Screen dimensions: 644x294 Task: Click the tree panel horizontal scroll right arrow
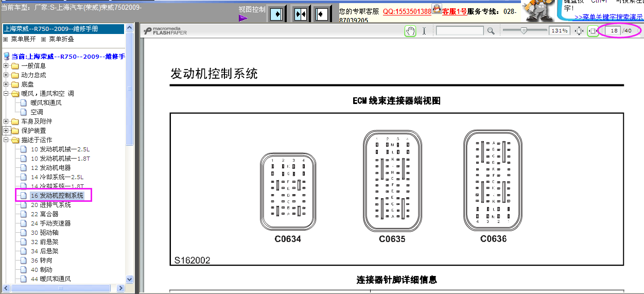pyautogui.click(x=121, y=288)
